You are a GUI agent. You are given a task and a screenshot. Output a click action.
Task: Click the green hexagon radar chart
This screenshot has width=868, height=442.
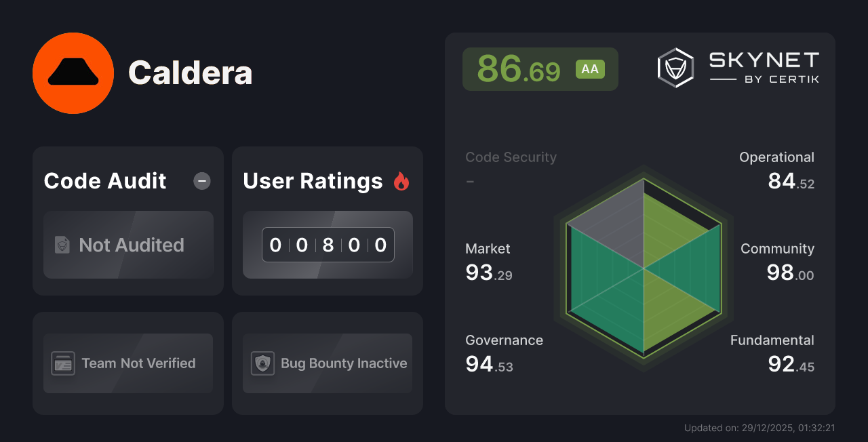click(x=642, y=273)
